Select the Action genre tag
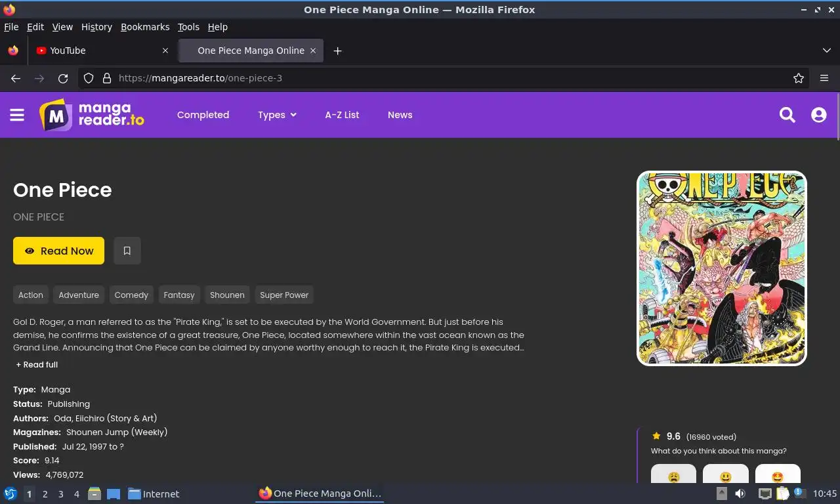The width and height of the screenshot is (840, 504). (31, 295)
